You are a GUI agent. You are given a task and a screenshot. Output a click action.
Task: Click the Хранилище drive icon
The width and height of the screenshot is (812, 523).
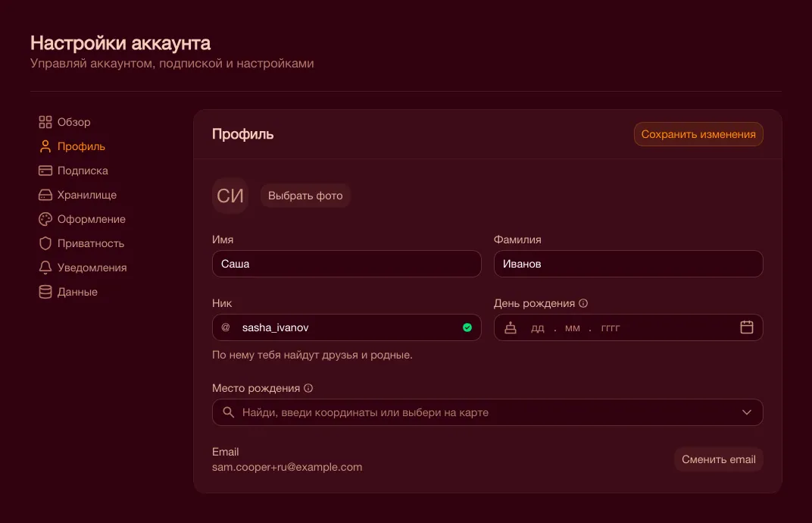click(x=45, y=195)
